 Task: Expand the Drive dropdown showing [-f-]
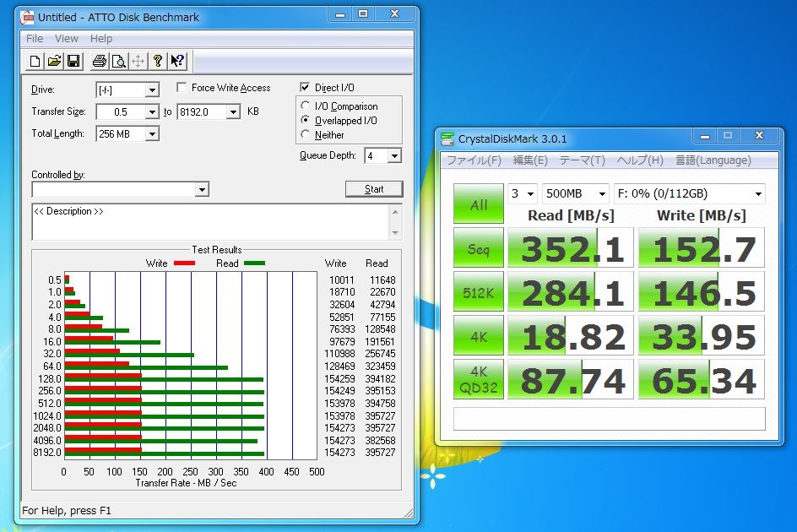[x=152, y=90]
